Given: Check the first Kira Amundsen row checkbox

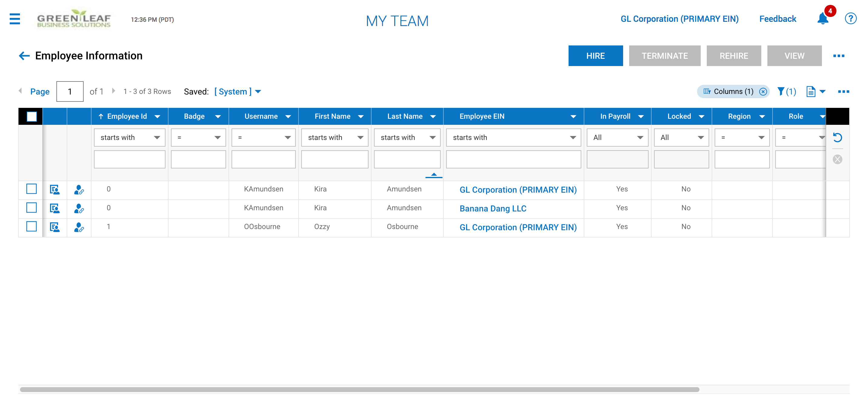Looking at the screenshot, I should (x=31, y=189).
